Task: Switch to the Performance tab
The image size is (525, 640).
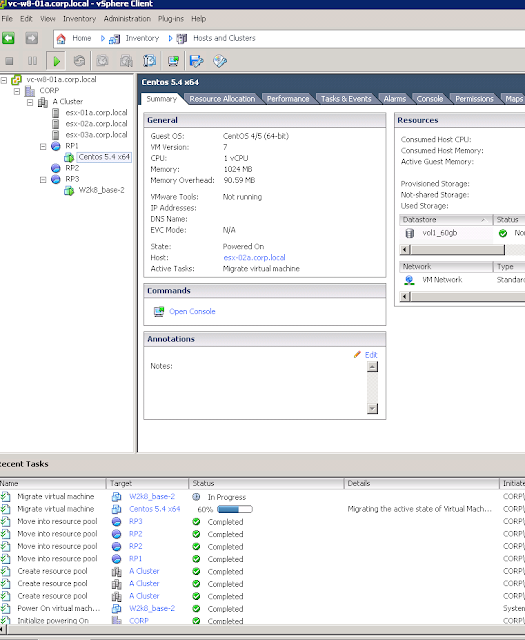Action: (x=288, y=99)
